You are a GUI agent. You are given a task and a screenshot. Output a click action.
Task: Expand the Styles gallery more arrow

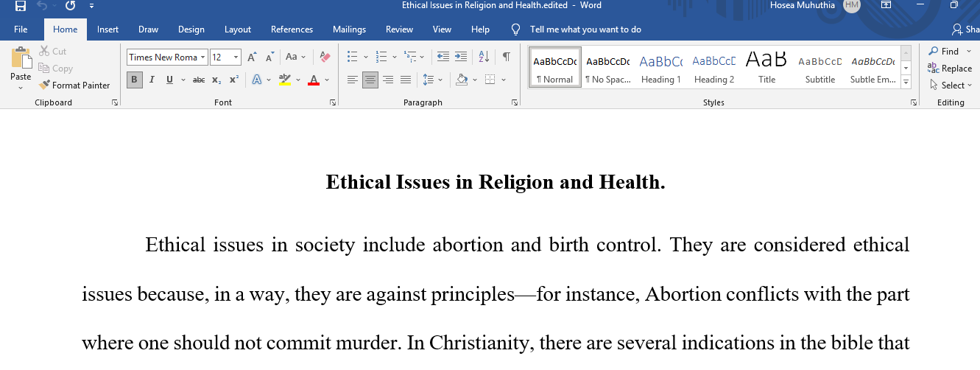point(906,81)
